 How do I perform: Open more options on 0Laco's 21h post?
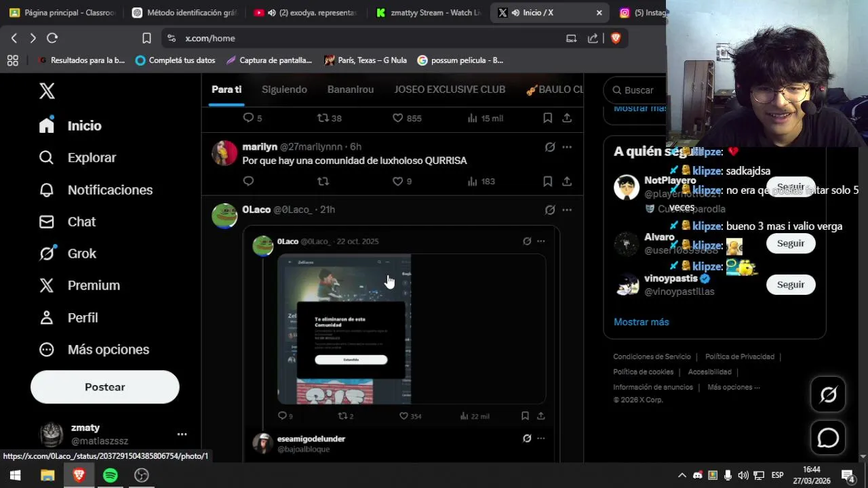[567, 210]
